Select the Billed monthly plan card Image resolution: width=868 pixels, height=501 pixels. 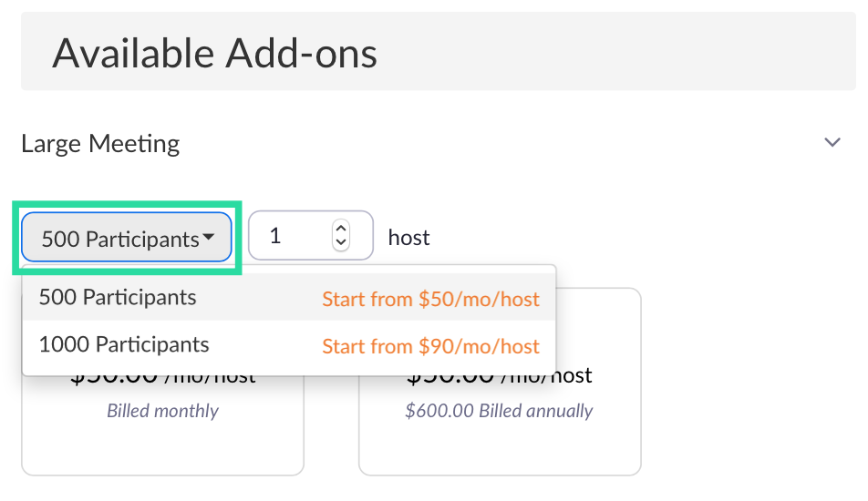click(162, 437)
